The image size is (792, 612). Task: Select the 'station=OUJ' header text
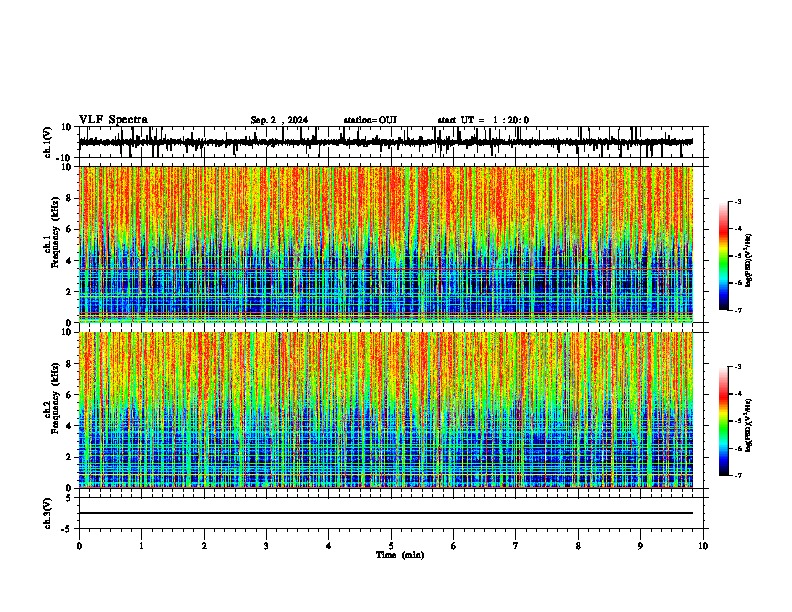click(370, 120)
